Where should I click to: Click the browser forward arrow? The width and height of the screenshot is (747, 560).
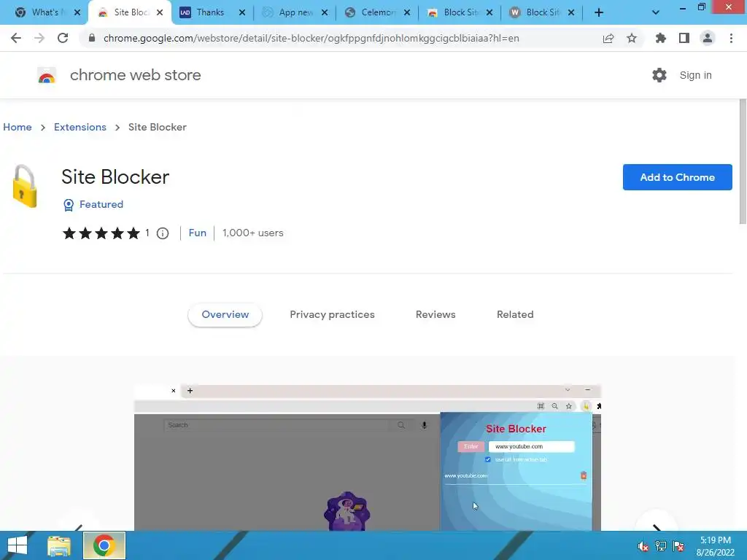click(39, 38)
